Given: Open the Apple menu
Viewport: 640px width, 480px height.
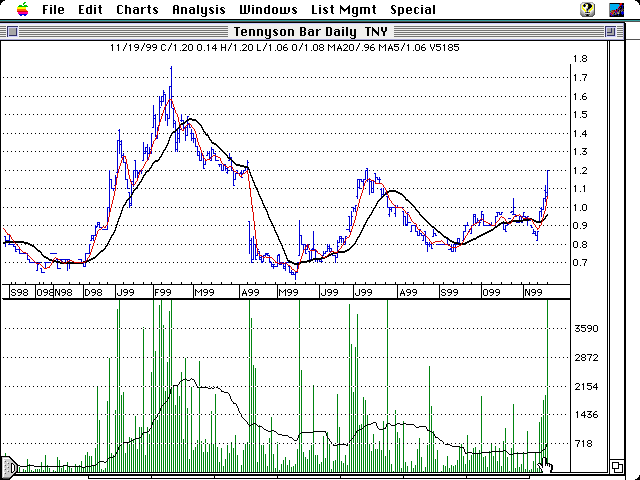Looking at the screenshot, I should (x=23, y=9).
